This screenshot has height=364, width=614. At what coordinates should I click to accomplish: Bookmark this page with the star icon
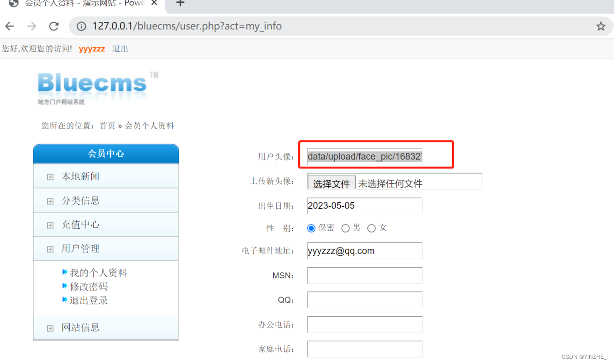(601, 26)
